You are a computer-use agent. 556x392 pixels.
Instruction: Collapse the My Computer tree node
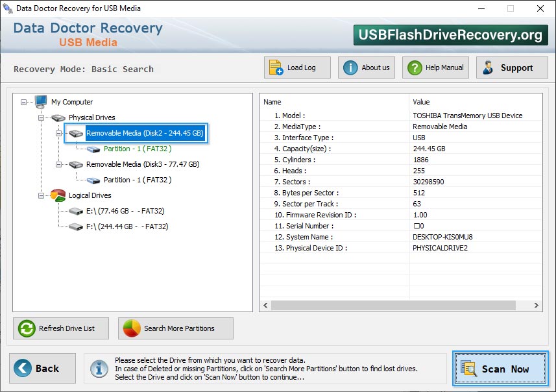(x=23, y=102)
